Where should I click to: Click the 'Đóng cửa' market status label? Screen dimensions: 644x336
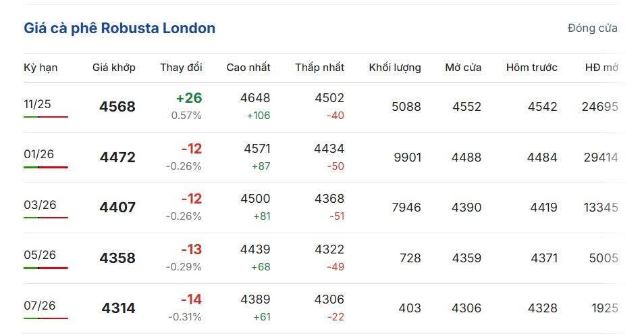click(592, 28)
